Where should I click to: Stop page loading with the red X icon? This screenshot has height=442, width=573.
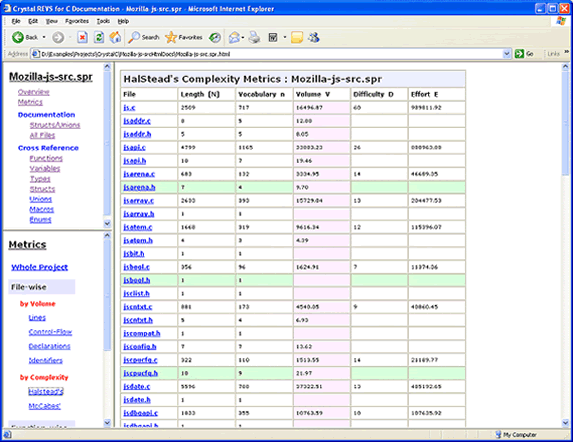[83, 37]
